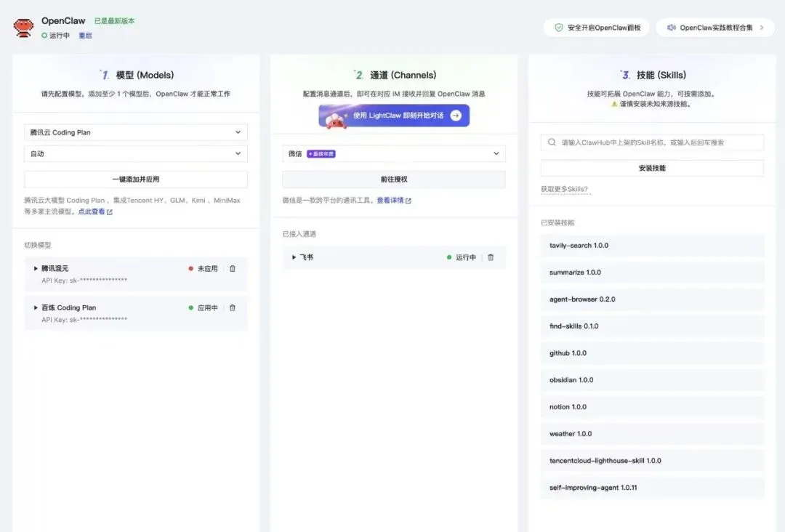
Task: Click the 运行中 status of 飞书
Action: click(x=461, y=257)
